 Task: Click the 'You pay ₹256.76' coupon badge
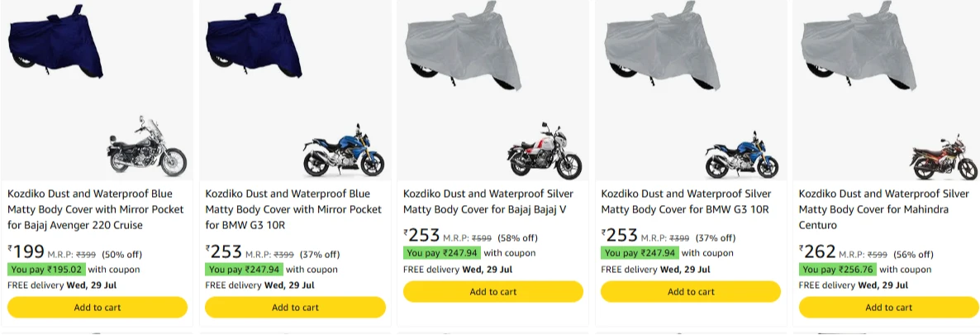(838, 270)
